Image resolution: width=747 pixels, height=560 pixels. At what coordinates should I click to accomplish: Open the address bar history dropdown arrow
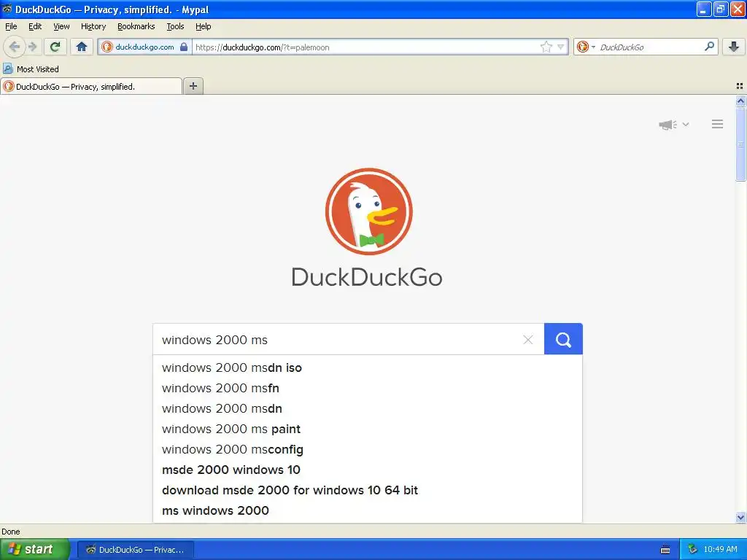pyautogui.click(x=561, y=47)
